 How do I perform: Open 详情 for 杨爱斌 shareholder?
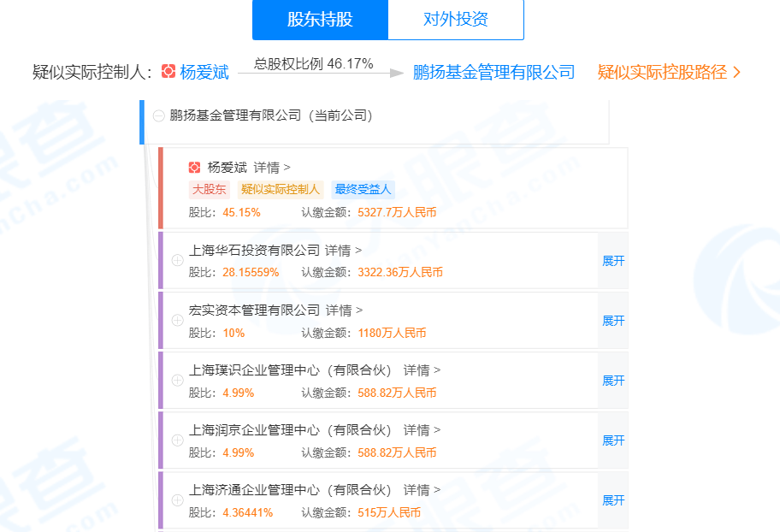272,168
